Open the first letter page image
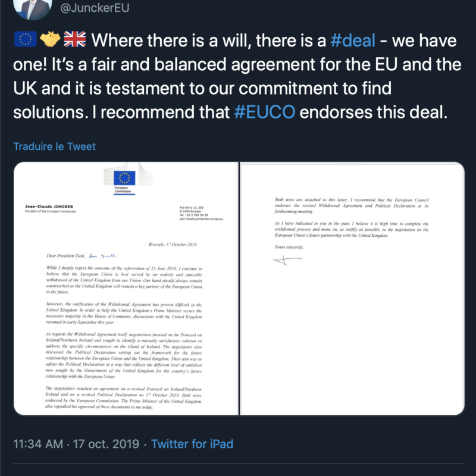476x476 pixels. pyautogui.click(x=125, y=289)
